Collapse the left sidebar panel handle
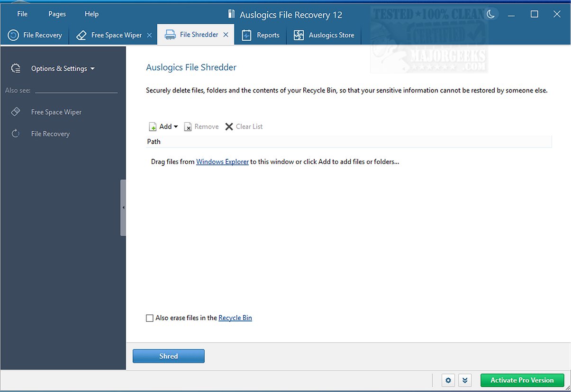The width and height of the screenshot is (571, 392). (123, 208)
